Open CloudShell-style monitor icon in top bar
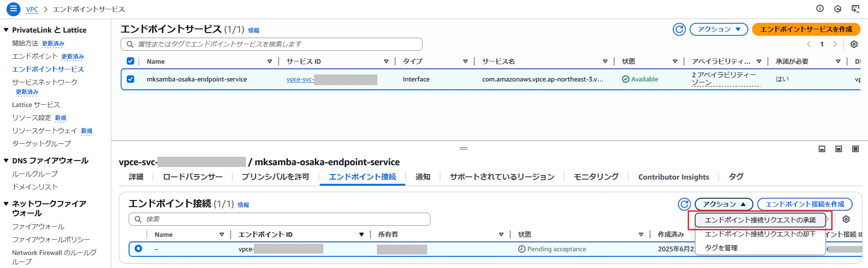 coord(855,8)
